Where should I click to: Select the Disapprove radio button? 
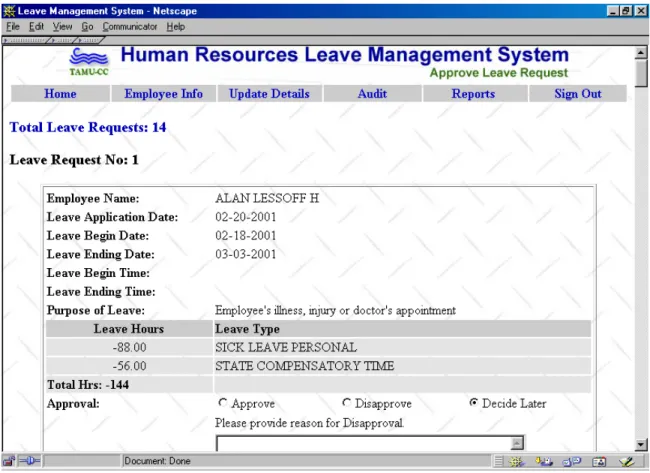(x=347, y=402)
